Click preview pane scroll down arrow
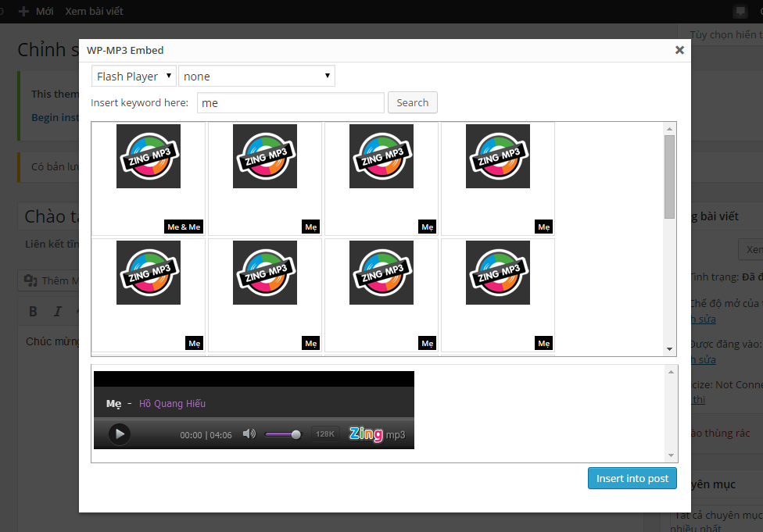The image size is (763, 532). pos(671,455)
